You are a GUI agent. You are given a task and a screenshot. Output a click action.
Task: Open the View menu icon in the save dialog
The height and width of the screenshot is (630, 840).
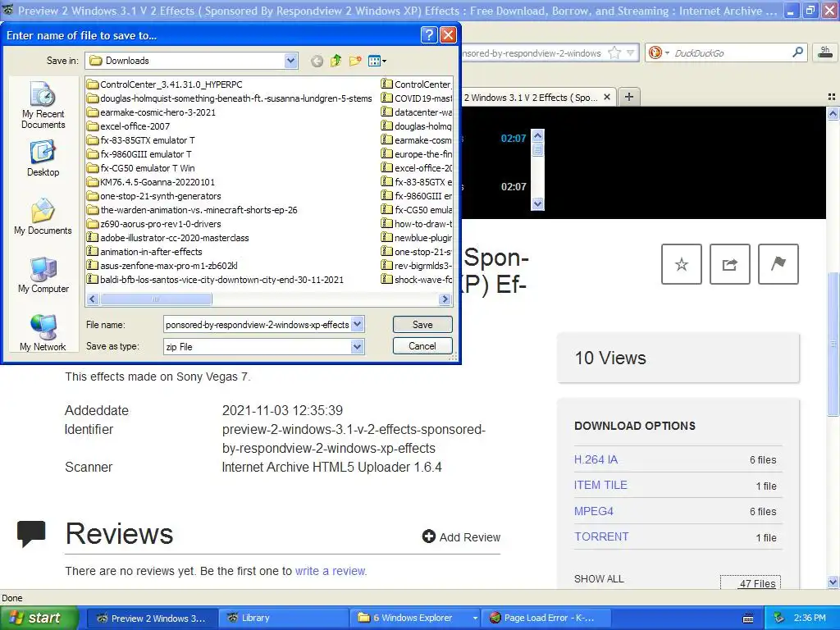coord(377,61)
